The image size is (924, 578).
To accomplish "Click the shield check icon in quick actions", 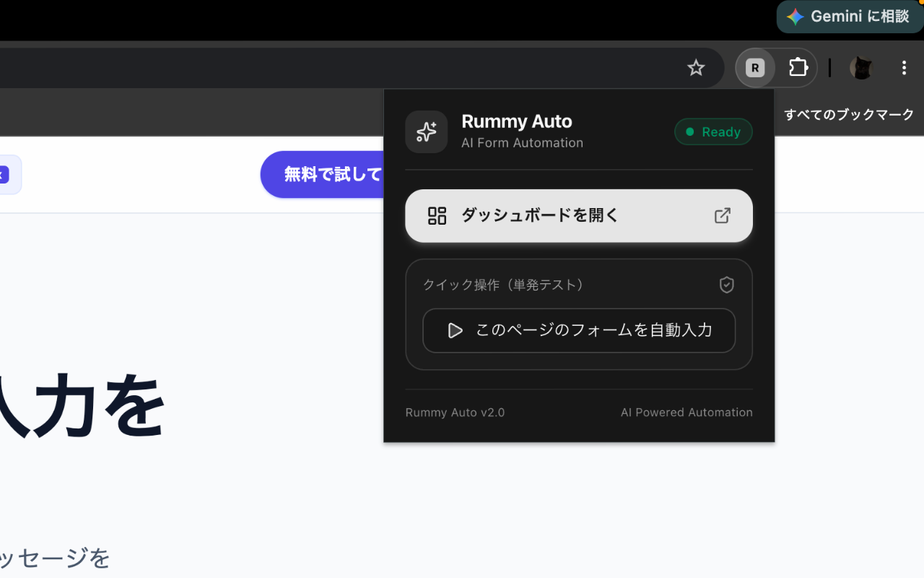I will click(x=727, y=285).
